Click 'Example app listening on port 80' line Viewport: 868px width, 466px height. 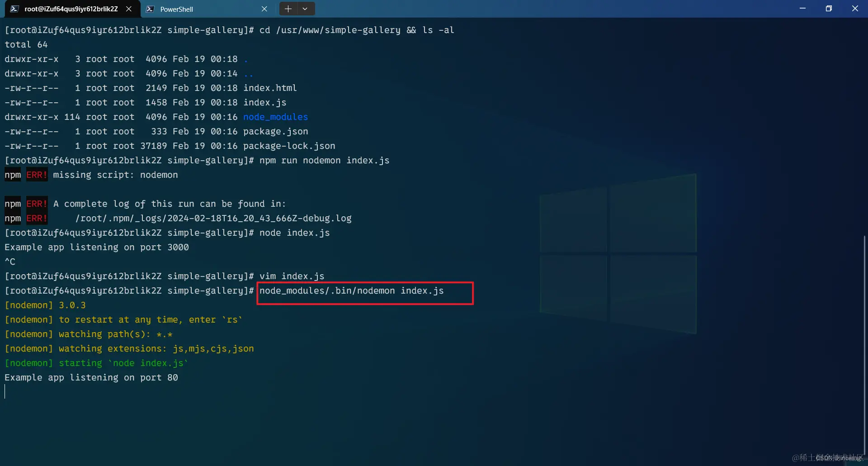point(91,377)
